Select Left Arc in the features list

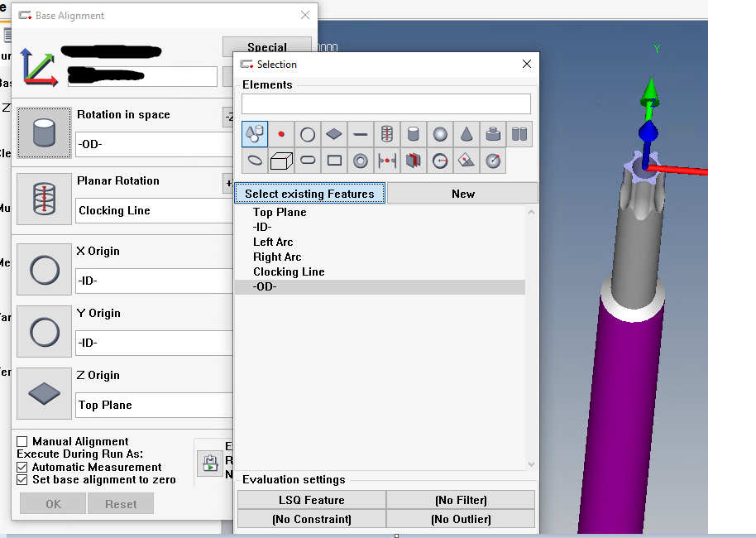pos(380,242)
